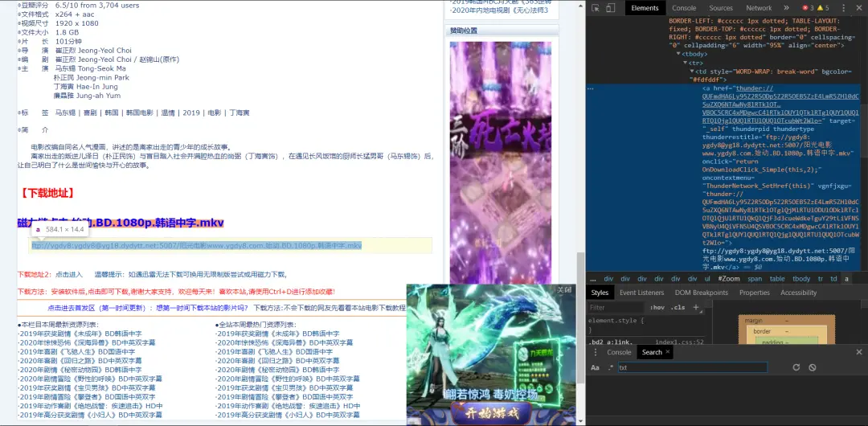Toggle the device toolbar icon
The height and width of the screenshot is (426, 868).
(610, 8)
